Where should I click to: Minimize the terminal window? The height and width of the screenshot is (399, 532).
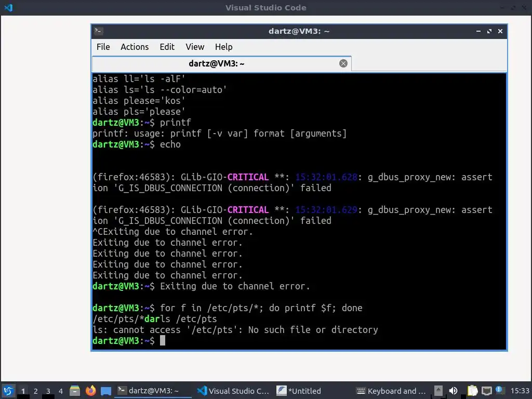pos(478,31)
